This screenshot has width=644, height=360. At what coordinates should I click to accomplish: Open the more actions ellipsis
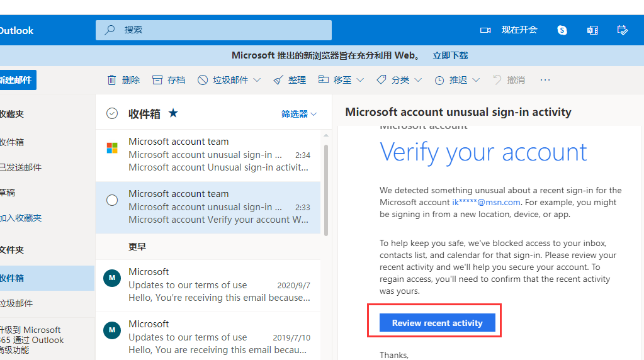point(545,80)
